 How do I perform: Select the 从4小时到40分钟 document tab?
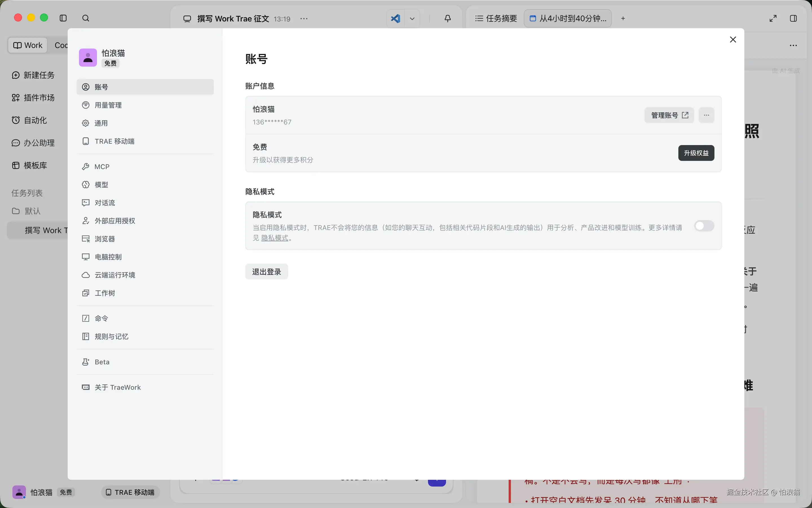(x=568, y=18)
